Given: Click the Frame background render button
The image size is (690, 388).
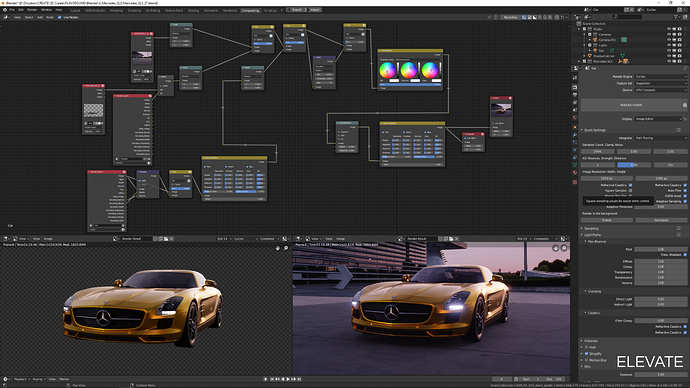Looking at the screenshot, I should click(607, 220).
